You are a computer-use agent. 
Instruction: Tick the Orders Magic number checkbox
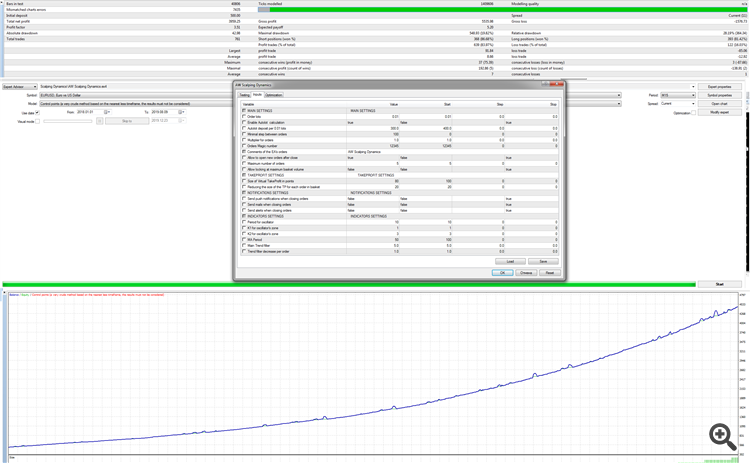point(244,146)
